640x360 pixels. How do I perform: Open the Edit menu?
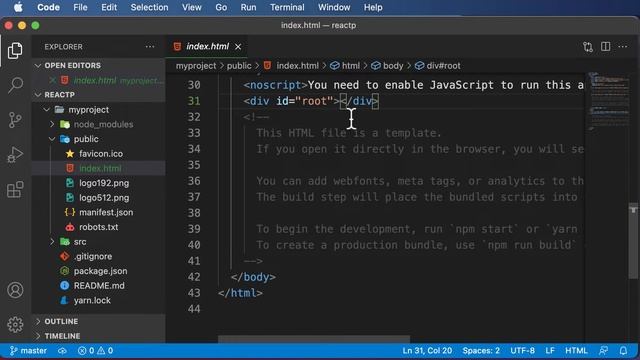click(109, 7)
